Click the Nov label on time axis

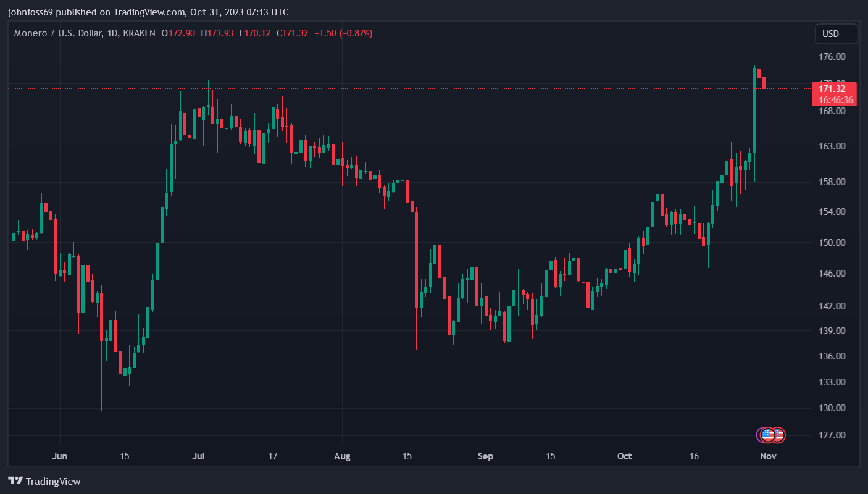[x=768, y=456]
